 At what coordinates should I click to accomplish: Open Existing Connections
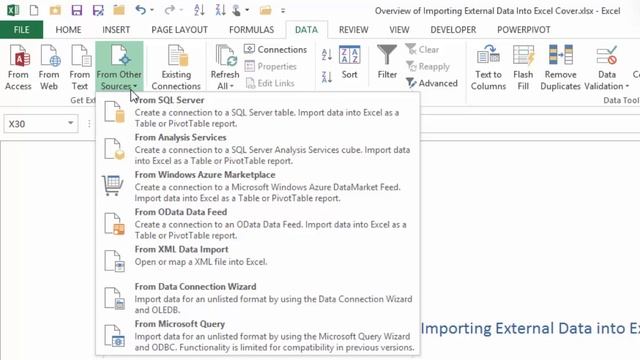click(176, 68)
